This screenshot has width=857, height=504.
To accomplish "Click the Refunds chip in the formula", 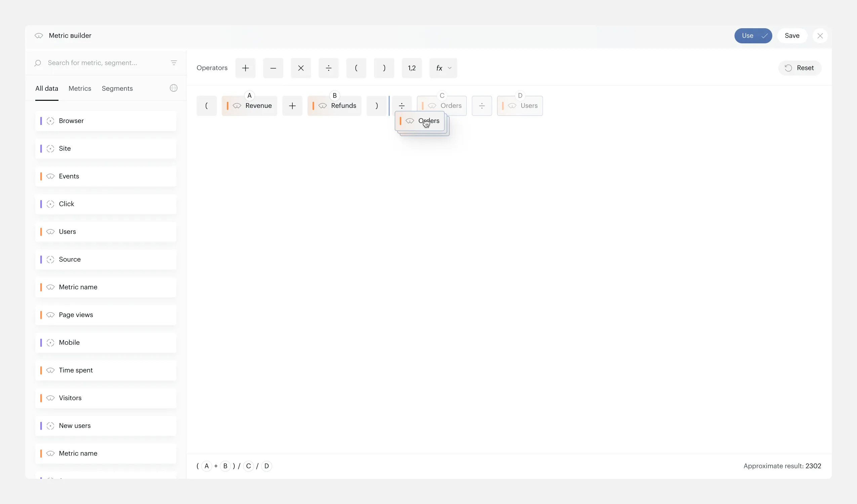I will click(334, 106).
